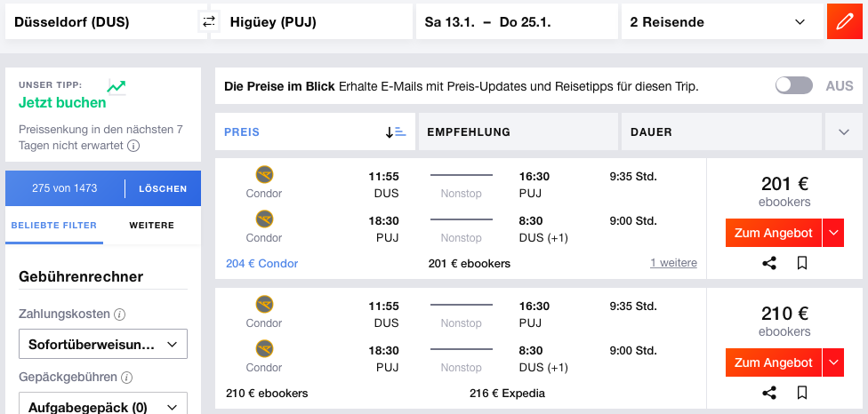Image resolution: width=868 pixels, height=414 pixels.
Task: Click the swap origin and destination arrows
Action: pos(209,22)
